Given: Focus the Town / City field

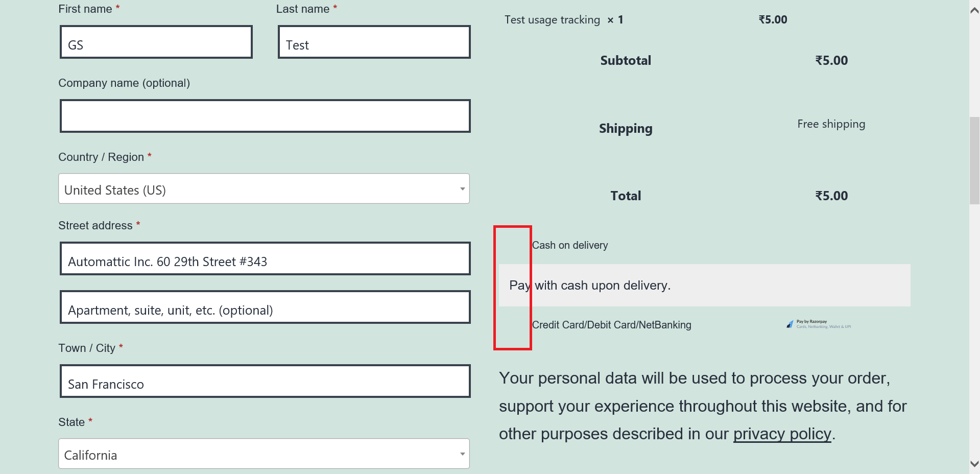Looking at the screenshot, I should (x=265, y=381).
